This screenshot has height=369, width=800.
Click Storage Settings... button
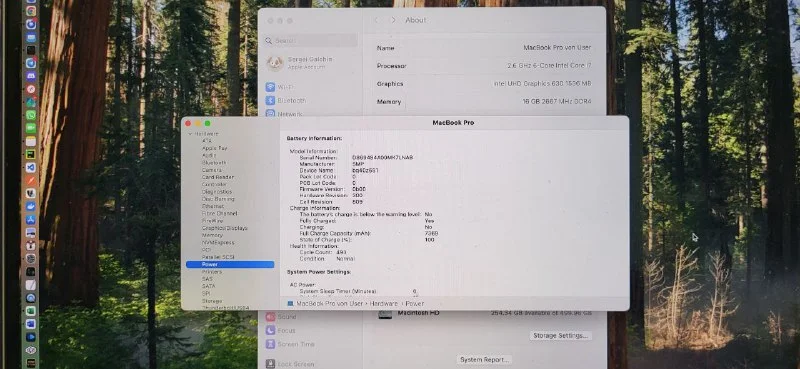(561, 336)
